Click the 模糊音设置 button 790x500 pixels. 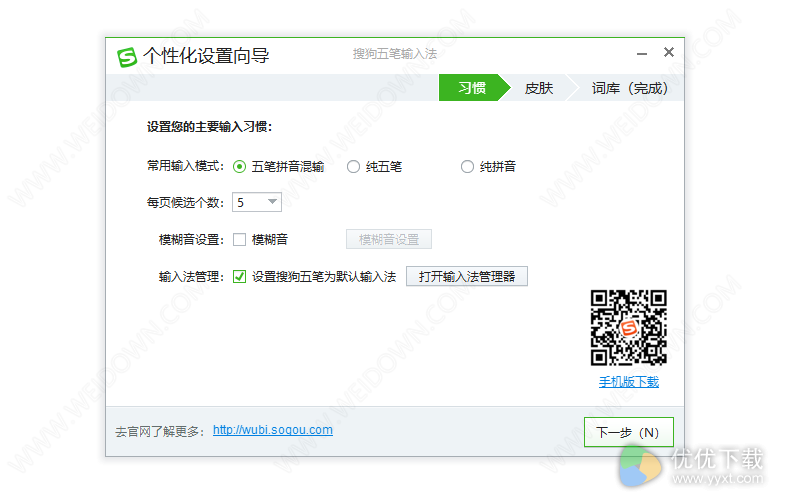click(x=388, y=239)
